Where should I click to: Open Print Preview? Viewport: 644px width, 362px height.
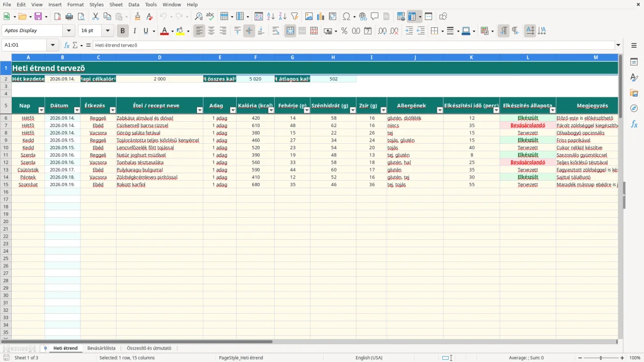pyautogui.click(x=80, y=17)
